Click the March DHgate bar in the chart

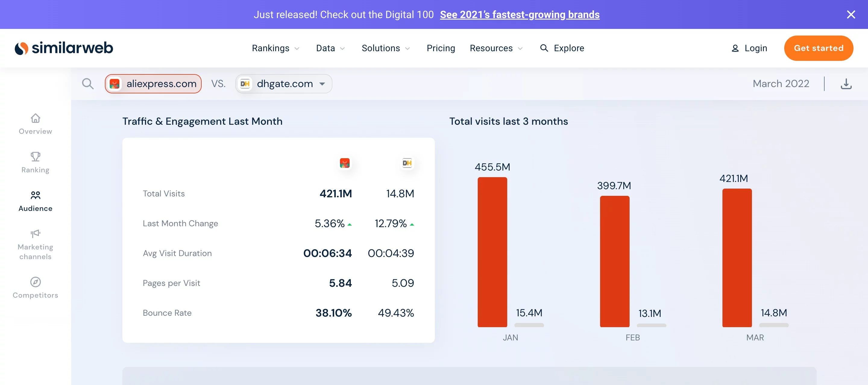774,325
